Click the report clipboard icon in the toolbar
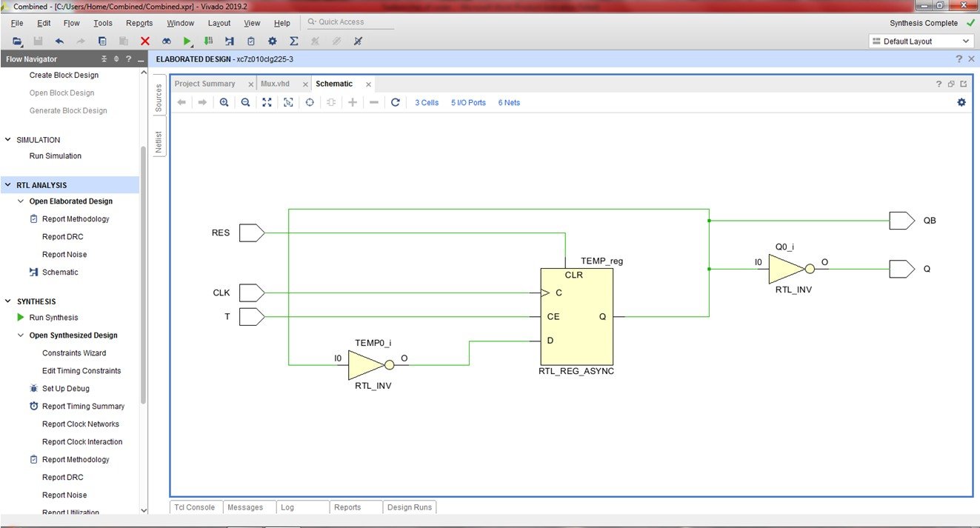This screenshot has width=980, height=528. [x=251, y=41]
